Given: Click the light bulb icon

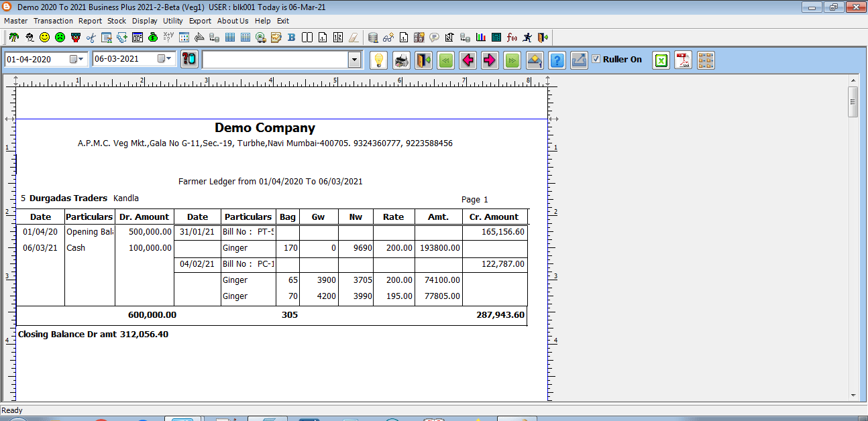Looking at the screenshot, I should tap(379, 60).
